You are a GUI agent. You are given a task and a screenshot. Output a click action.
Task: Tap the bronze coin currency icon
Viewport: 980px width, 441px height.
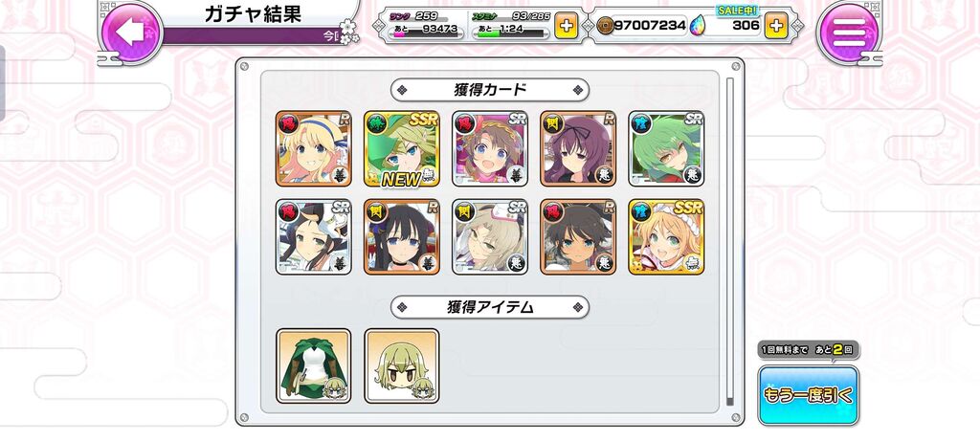tap(605, 26)
